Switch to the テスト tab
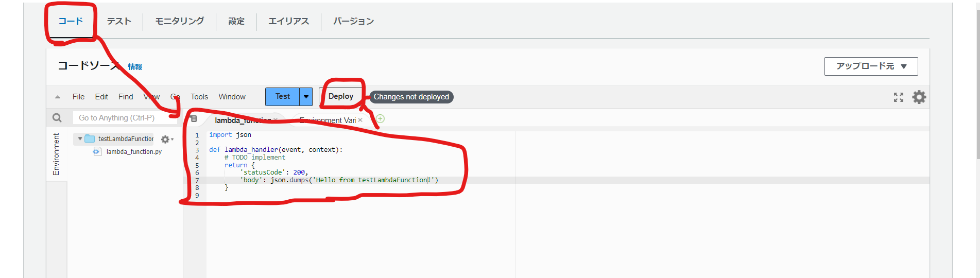The width and height of the screenshot is (980, 278). [x=119, y=21]
